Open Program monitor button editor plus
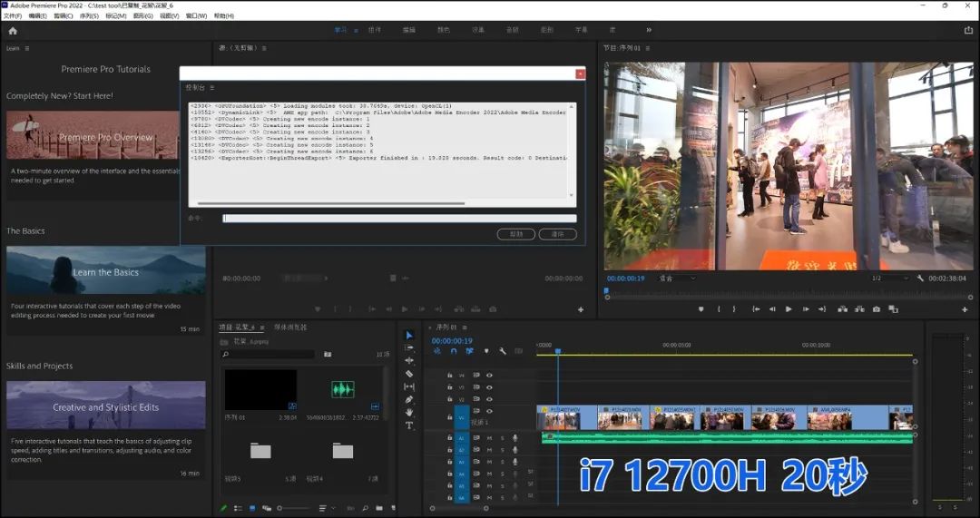This screenshot has height=518, width=980. click(x=965, y=309)
